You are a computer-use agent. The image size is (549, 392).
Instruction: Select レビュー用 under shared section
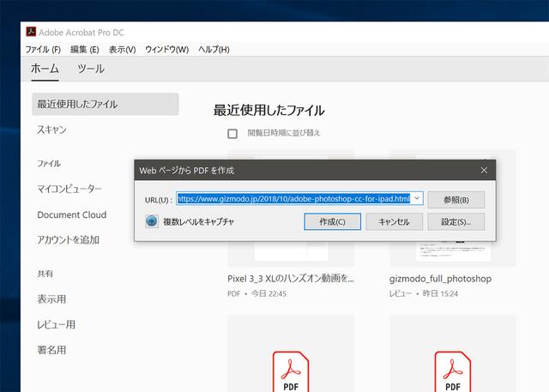click(57, 324)
